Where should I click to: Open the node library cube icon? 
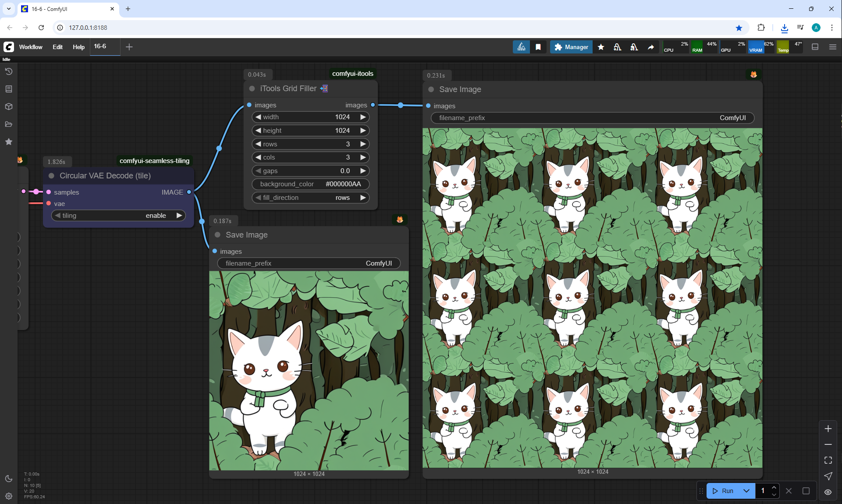tap(9, 106)
